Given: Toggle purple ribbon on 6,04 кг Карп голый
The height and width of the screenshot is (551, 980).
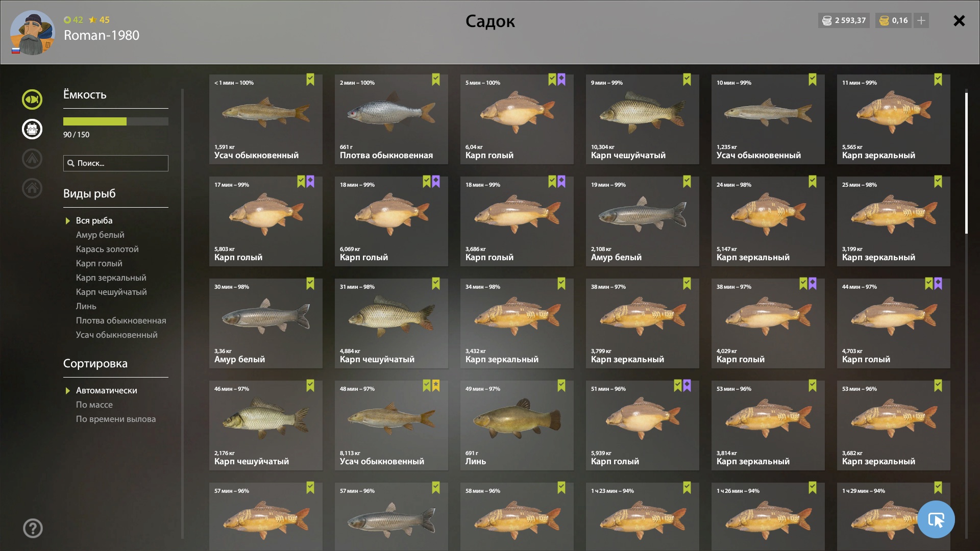Looking at the screenshot, I should [x=561, y=80].
